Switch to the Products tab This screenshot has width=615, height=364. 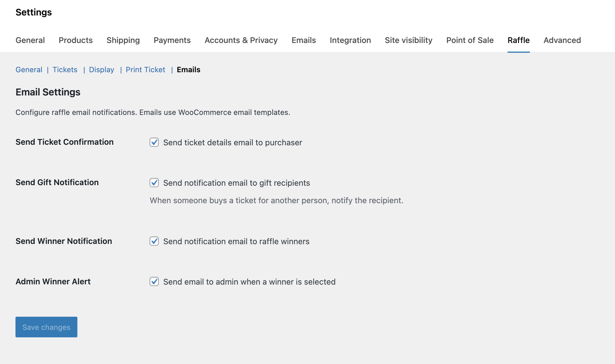(75, 40)
